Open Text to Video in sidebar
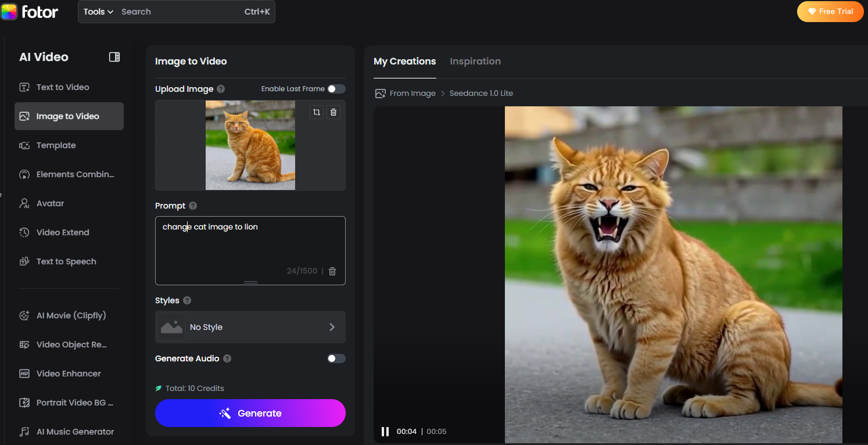 tap(63, 87)
